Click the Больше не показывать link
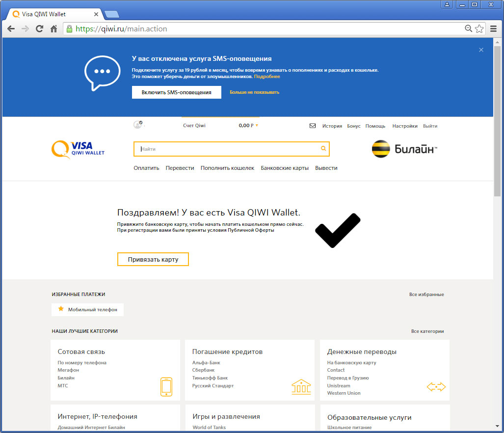Viewport: 504px width, 433px height. pyautogui.click(x=254, y=92)
